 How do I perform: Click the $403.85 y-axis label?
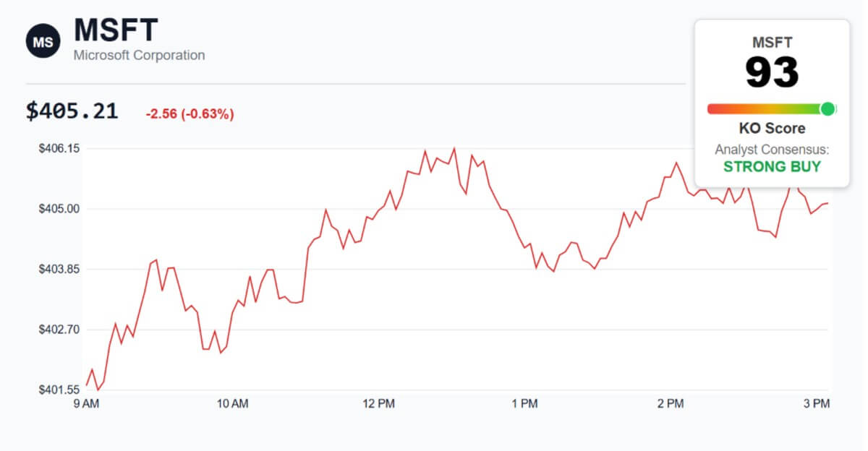[x=60, y=269]
